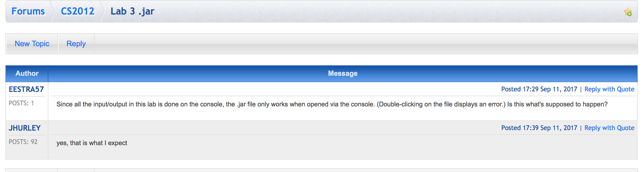Go to the Forums breadcrumb
644x172 pixels.
[x=28, y=11]
